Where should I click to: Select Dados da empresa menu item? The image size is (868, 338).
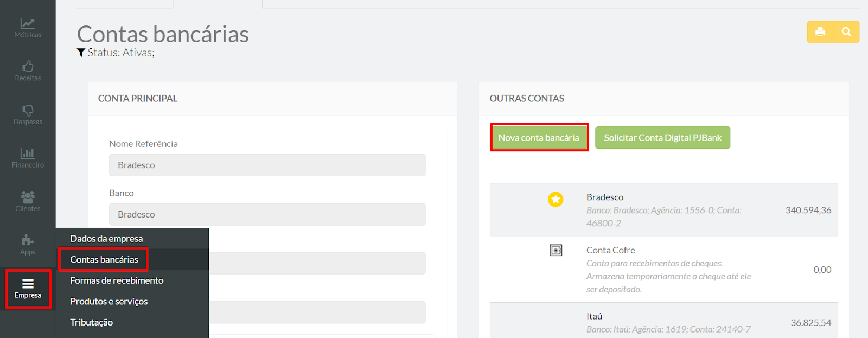coord(106,239)
